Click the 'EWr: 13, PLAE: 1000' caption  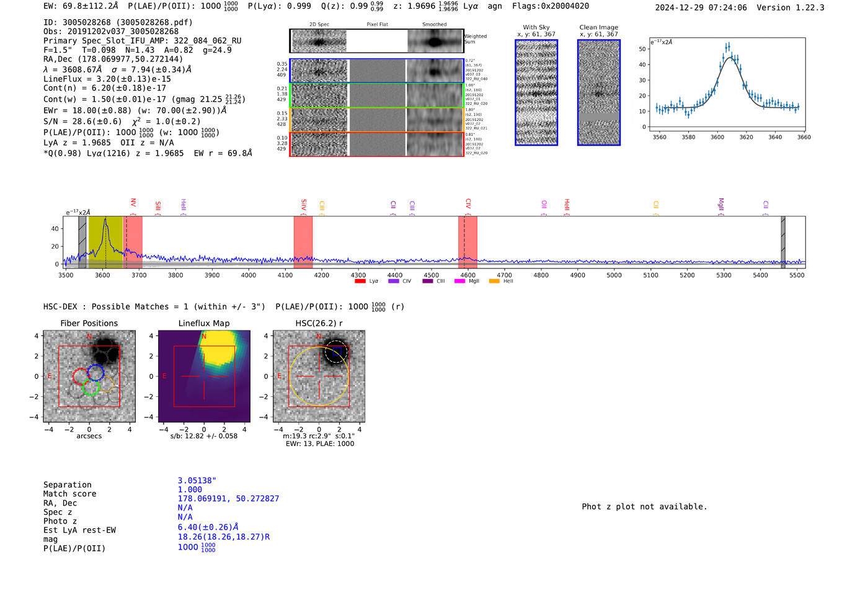click(320, 444)
